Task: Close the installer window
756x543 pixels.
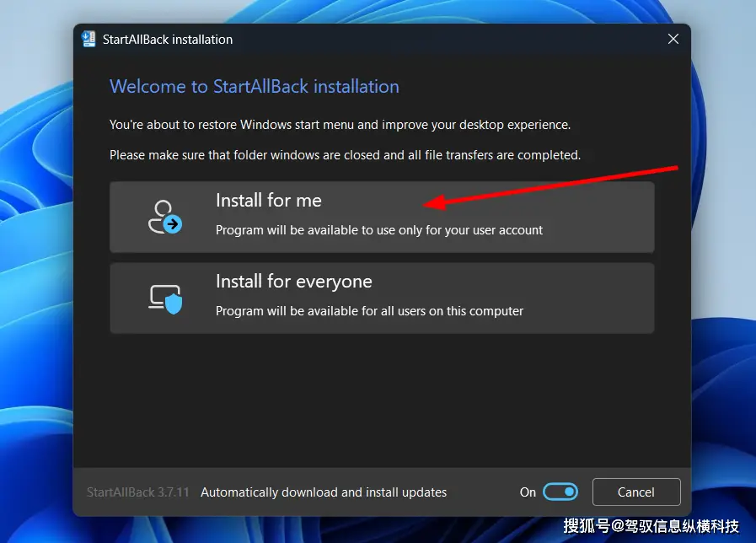Action: (x=673, y=39)
